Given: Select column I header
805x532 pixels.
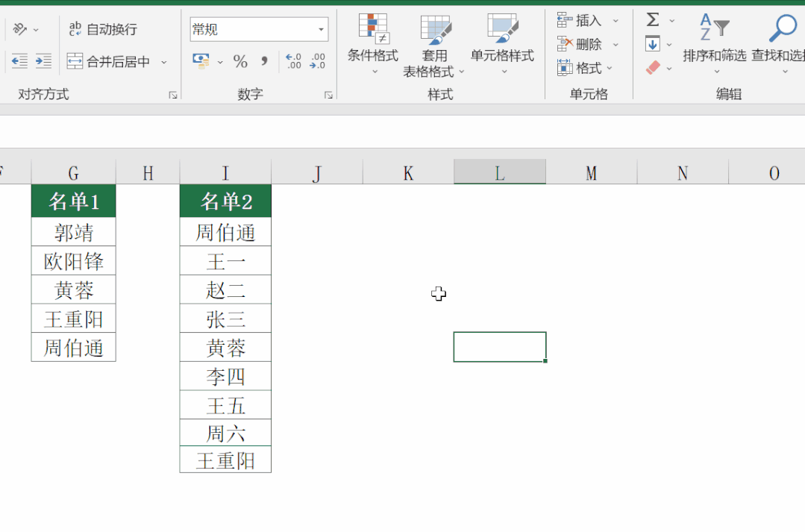Looking at the screenshot, I should [225, 172].
